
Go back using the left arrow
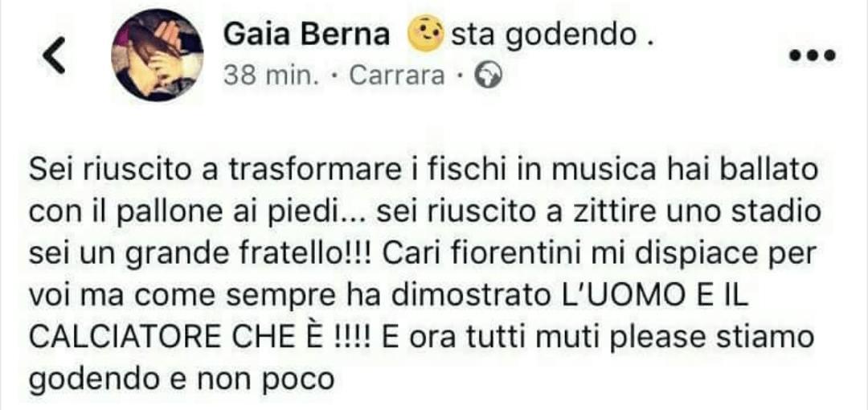pyautogui.click(x=55, y=55)
